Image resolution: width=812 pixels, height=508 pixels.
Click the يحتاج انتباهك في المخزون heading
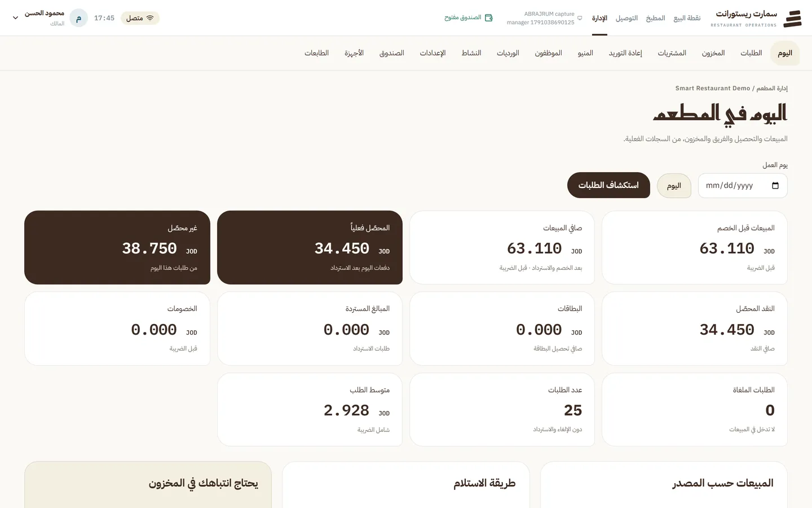(204, 483)
